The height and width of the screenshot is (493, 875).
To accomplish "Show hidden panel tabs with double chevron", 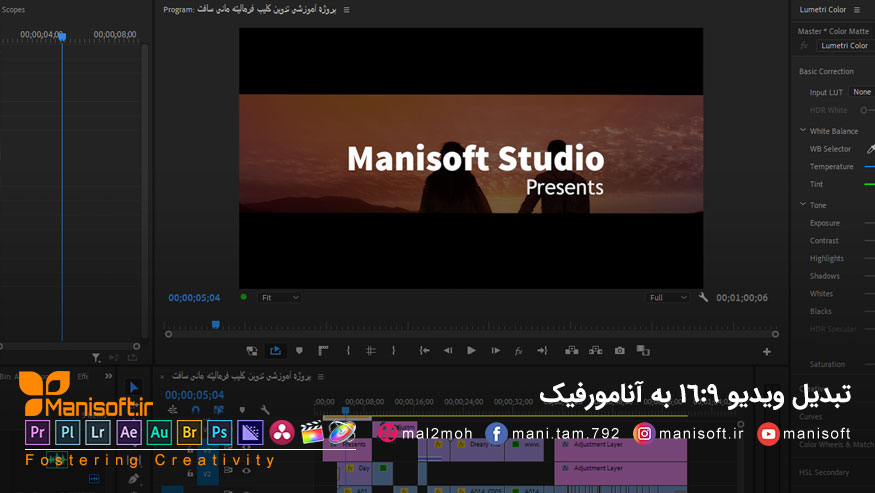I will [x=108, y=376].
